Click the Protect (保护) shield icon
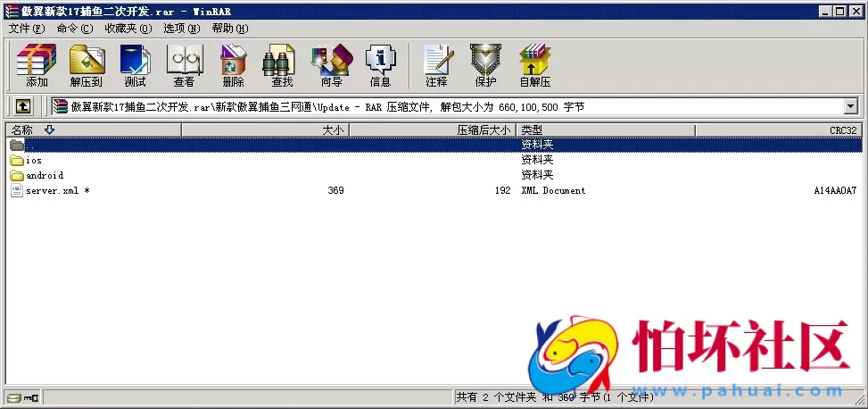868x409 pixels. pos(485,65)
